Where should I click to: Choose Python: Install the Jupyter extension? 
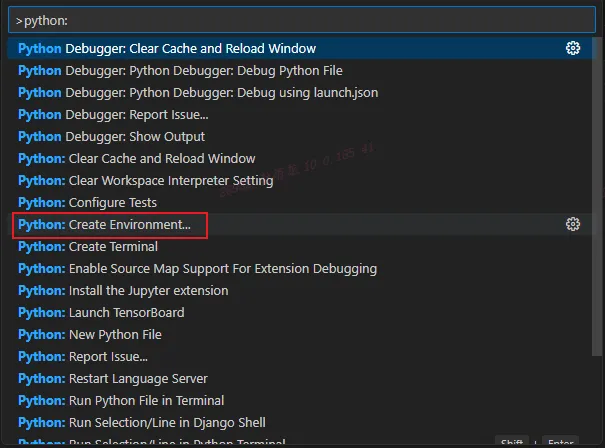click(299, 291)
